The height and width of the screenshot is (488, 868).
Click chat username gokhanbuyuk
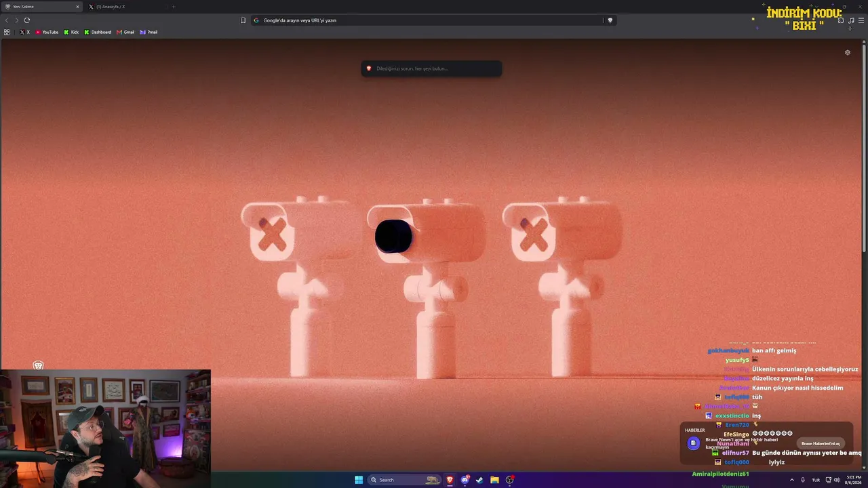[728, 350]
